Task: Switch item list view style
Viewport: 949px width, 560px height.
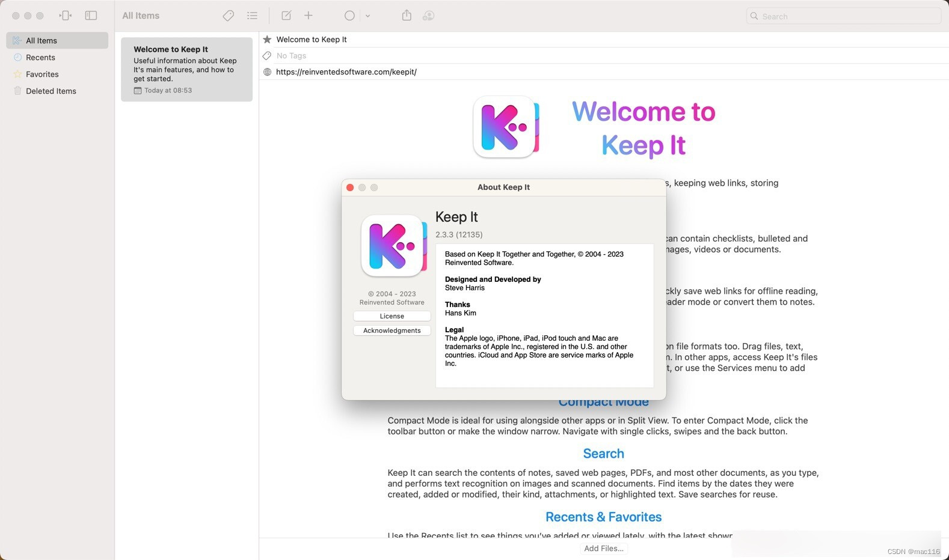Action: pyautogui.click(x=253, y=16)
